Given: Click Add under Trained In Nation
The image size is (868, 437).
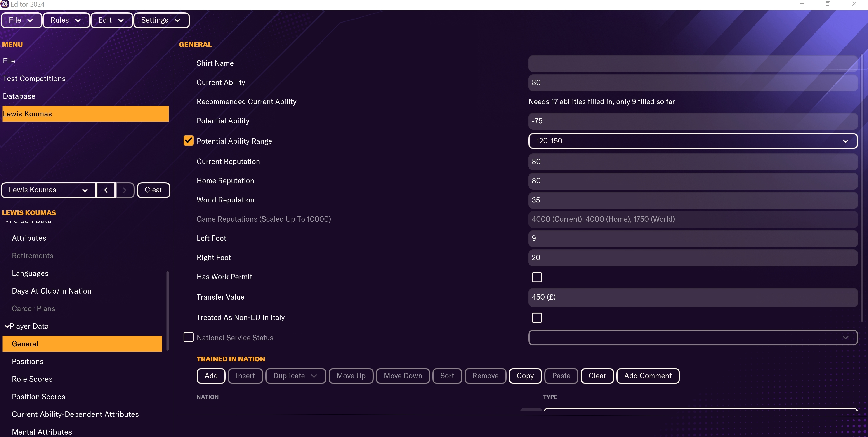Looking at the screenshot, I should 211,376.
